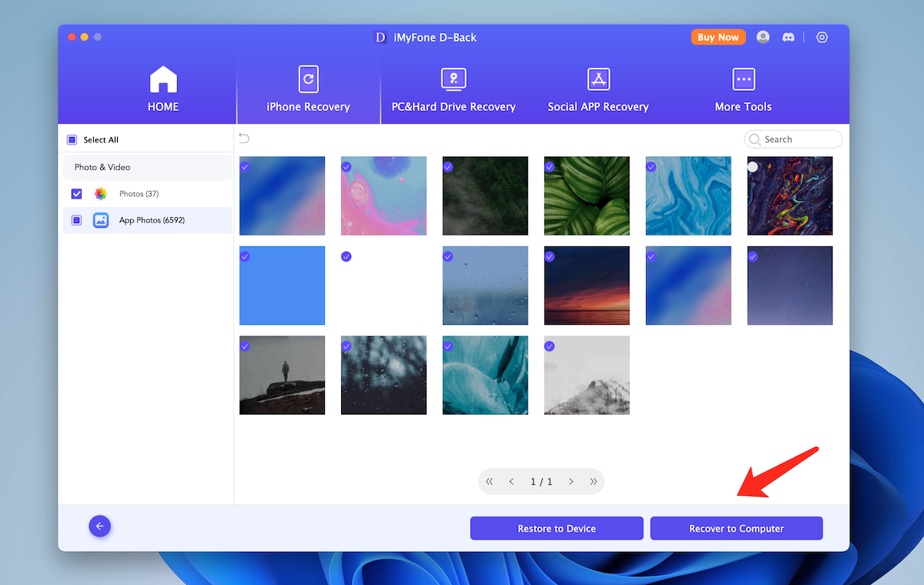Click Restore to Device
The width and height of the screenshot is (924, 585).
[557, 529]
